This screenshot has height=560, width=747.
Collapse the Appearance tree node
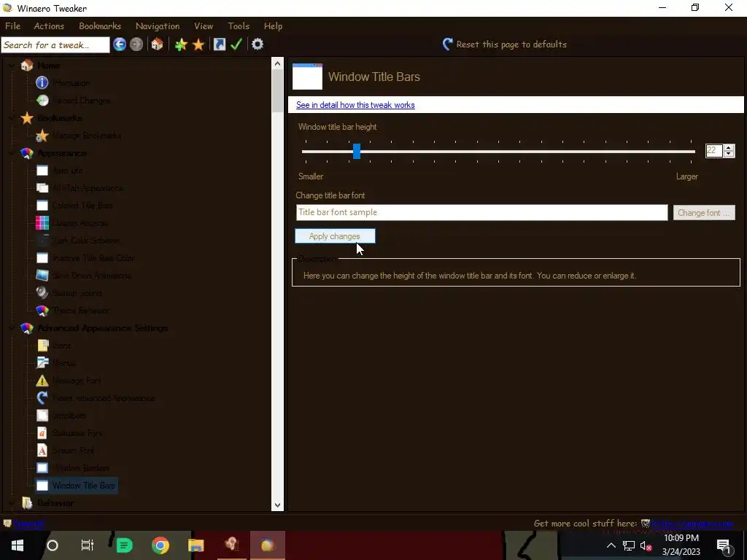click(x=12, y=153)
